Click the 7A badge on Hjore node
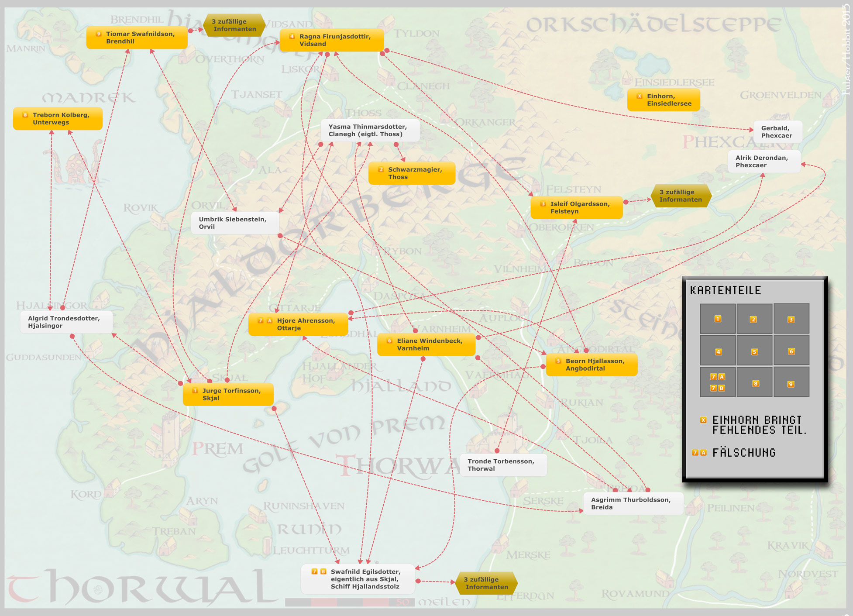853x616 pixels. tap(265, 320)
